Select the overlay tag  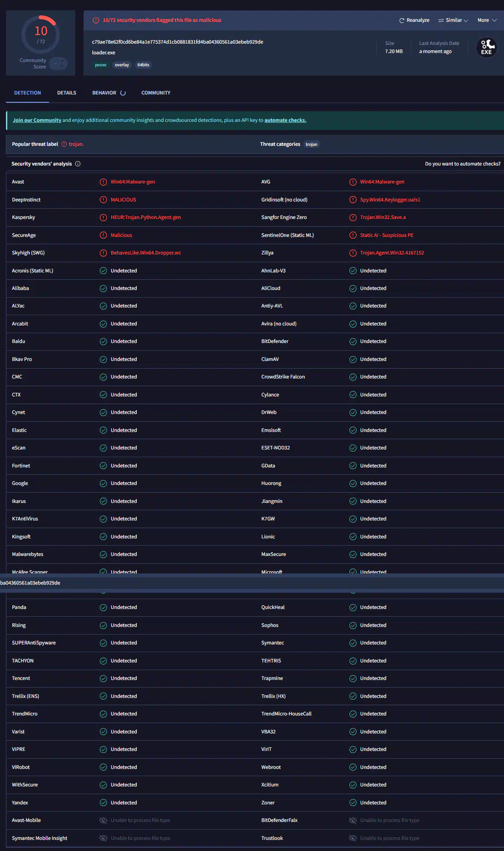coord(122,65)
